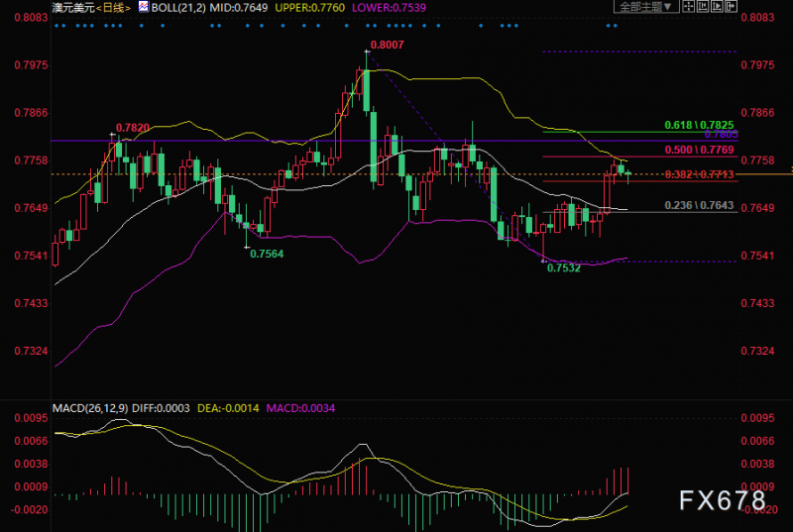Click the play-forward chart icon
The height and width of the screenshot is (532, 793).
(x=717, y=6)
